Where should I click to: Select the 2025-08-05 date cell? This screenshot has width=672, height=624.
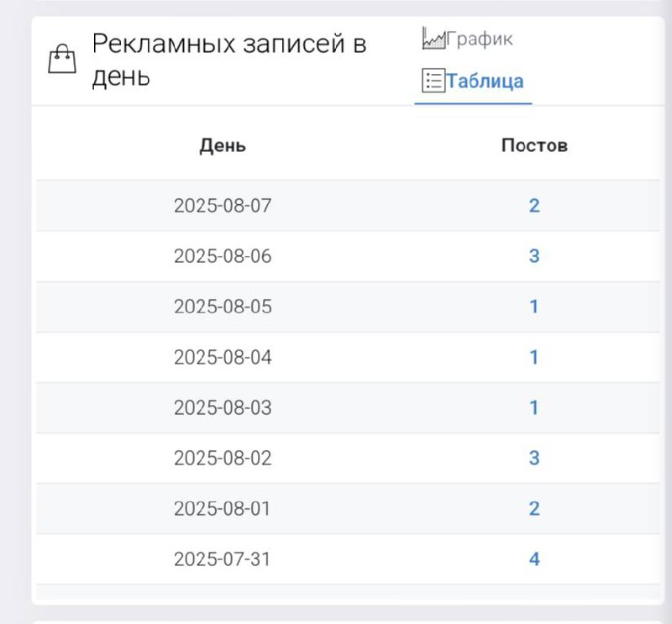click(223, 307)
